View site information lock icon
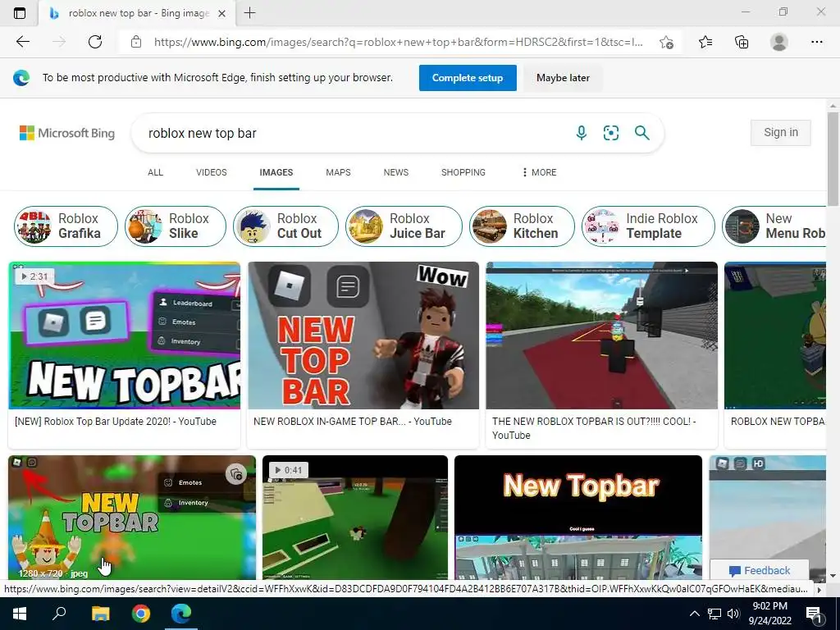This screenshot has width=840, height=630. pyautogui.click(x=136, y=42)
